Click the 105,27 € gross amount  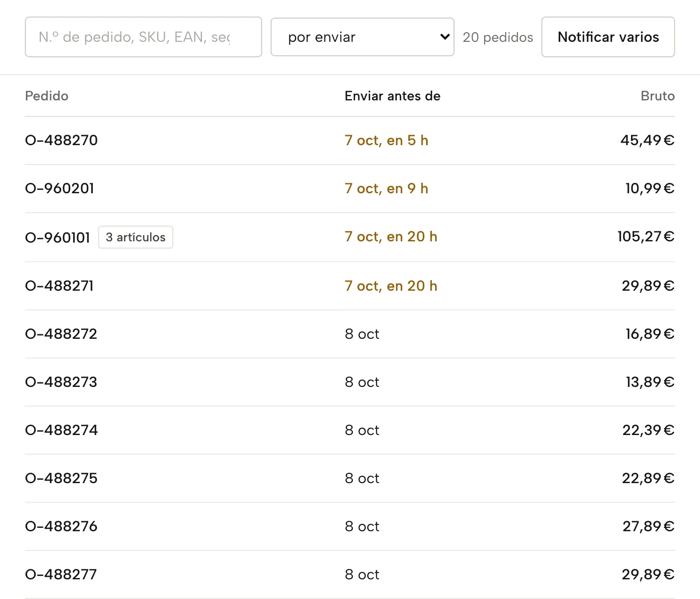(x=646, y=236)
